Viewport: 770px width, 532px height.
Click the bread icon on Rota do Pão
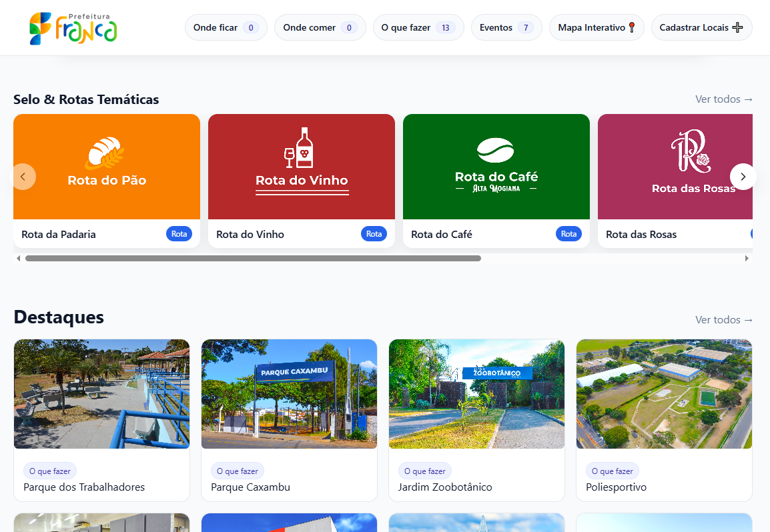tap(105, 153)
